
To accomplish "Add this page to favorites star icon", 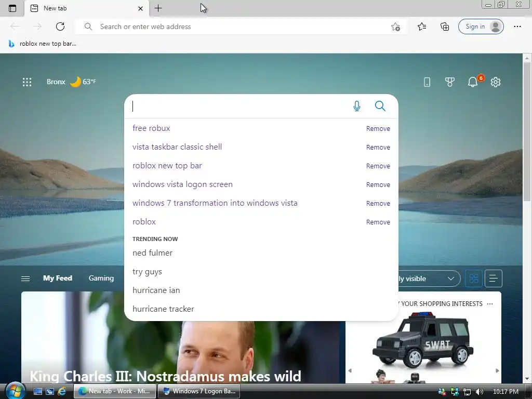I will [395, 26].
